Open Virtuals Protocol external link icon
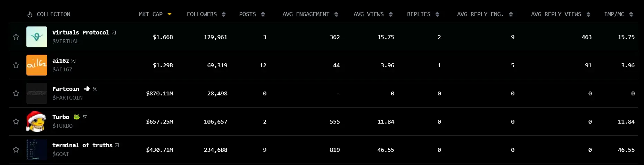The image size is (644, 165). 114,33
